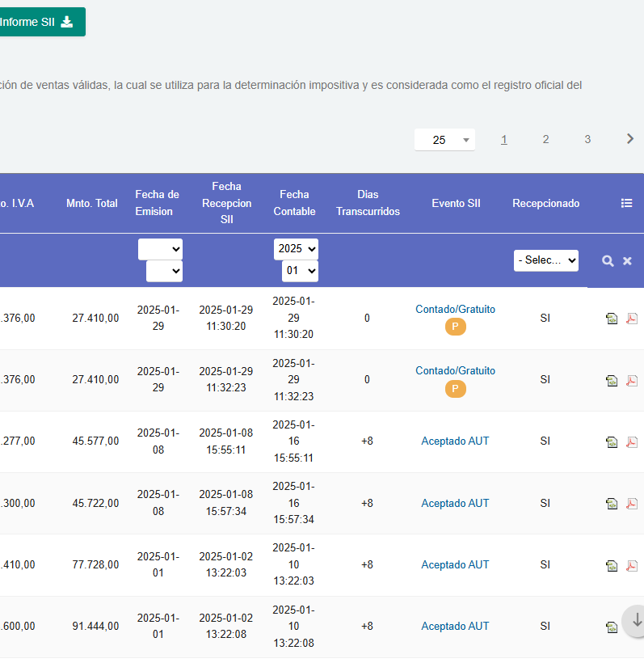Open the Recepcionado select dropdown
The image size is (644, 663).
coord(546,260)
